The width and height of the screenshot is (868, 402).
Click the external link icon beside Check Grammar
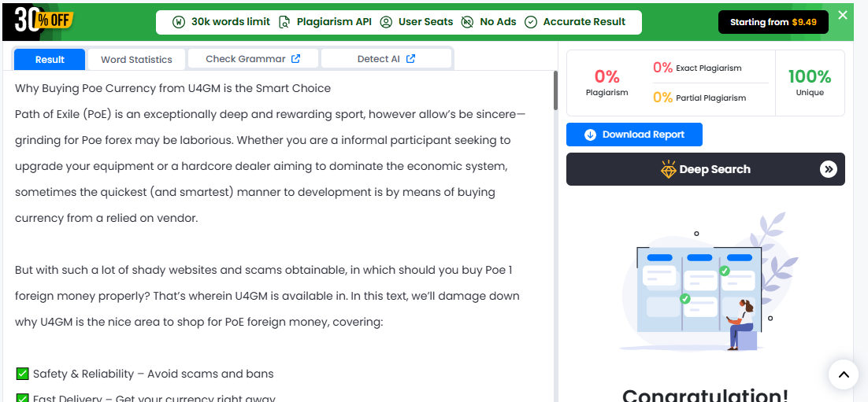click(x=295, y=59)
